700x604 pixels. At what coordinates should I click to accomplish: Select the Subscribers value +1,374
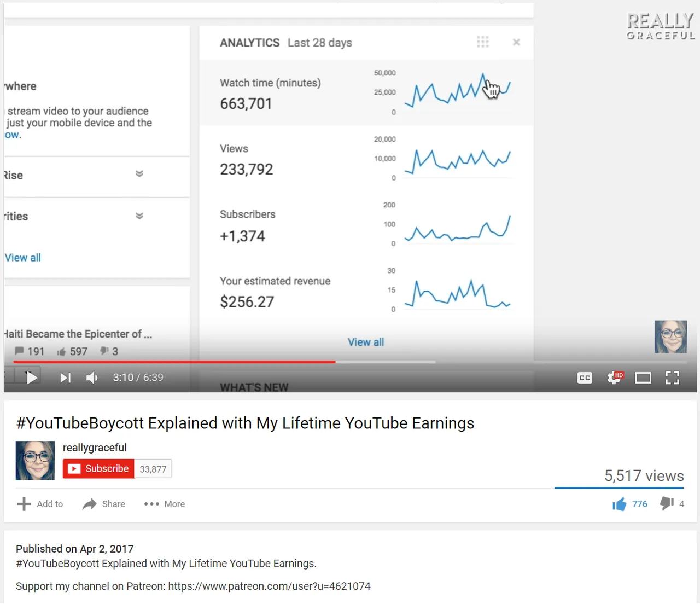coord(242,236)
